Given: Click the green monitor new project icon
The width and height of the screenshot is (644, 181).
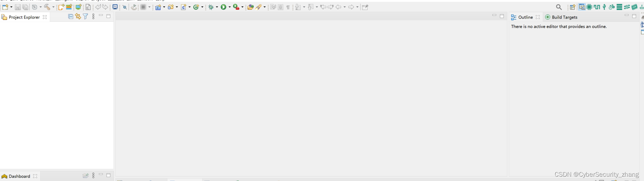Looking at the screenshot, I should click(x=78, y=7).
